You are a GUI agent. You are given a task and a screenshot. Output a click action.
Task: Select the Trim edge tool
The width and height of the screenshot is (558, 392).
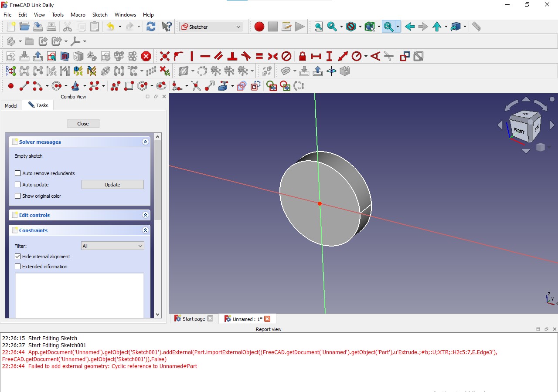[197, 86]
